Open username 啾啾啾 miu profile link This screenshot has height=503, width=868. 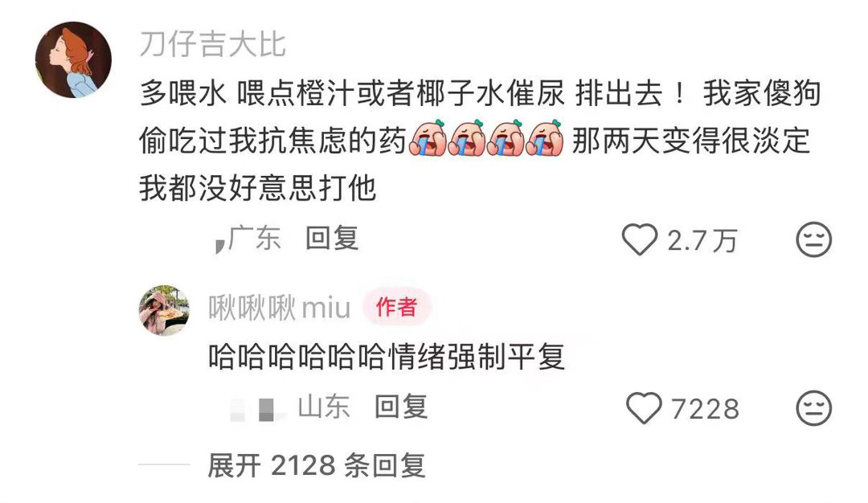point(280,309)
